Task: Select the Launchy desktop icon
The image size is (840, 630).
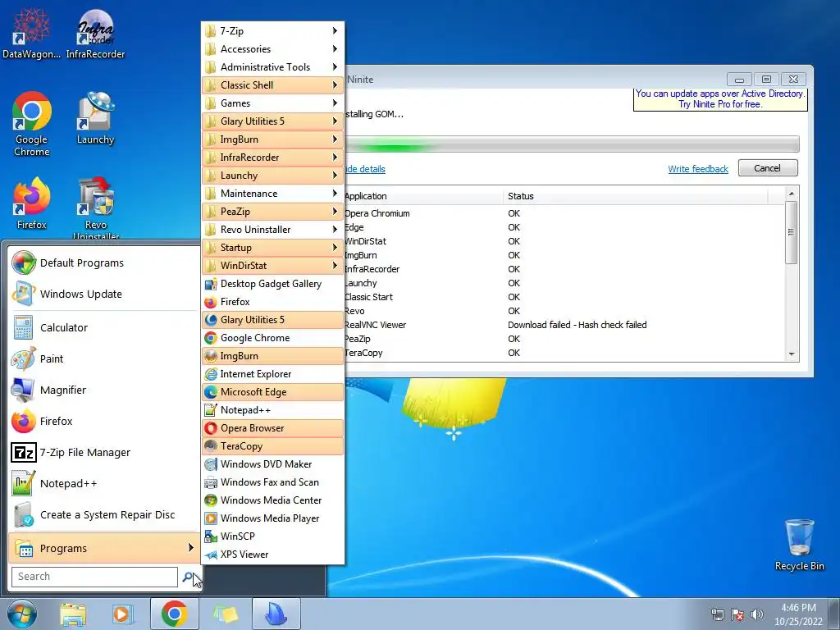Action: (95, 118)
